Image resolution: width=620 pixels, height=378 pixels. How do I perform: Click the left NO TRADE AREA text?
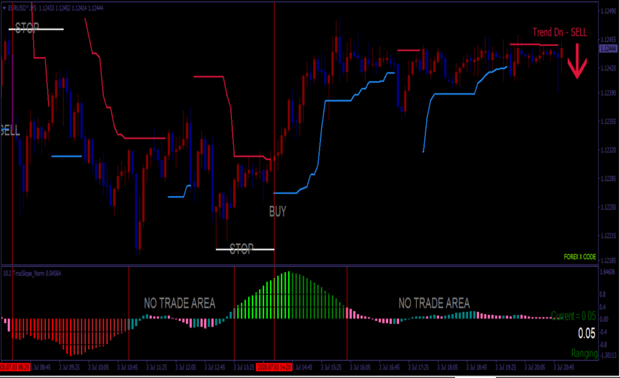coord(180,303)
